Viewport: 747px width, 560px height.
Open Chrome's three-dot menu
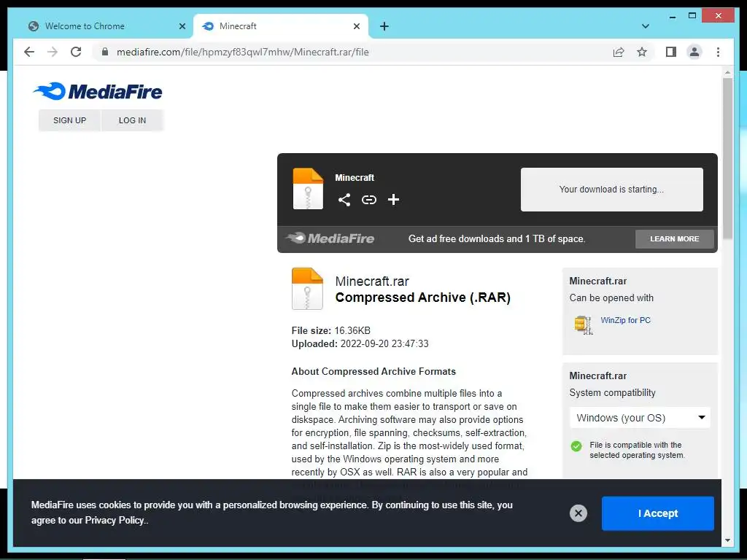718,52
